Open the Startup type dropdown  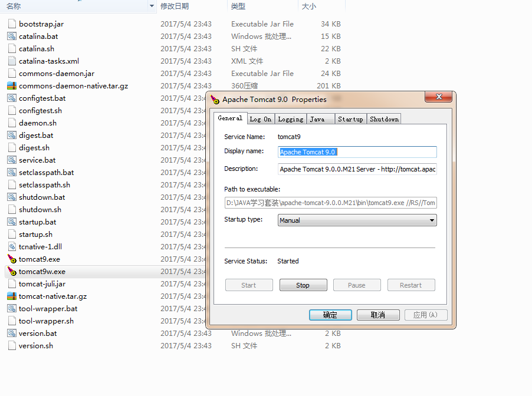[357, 220]
